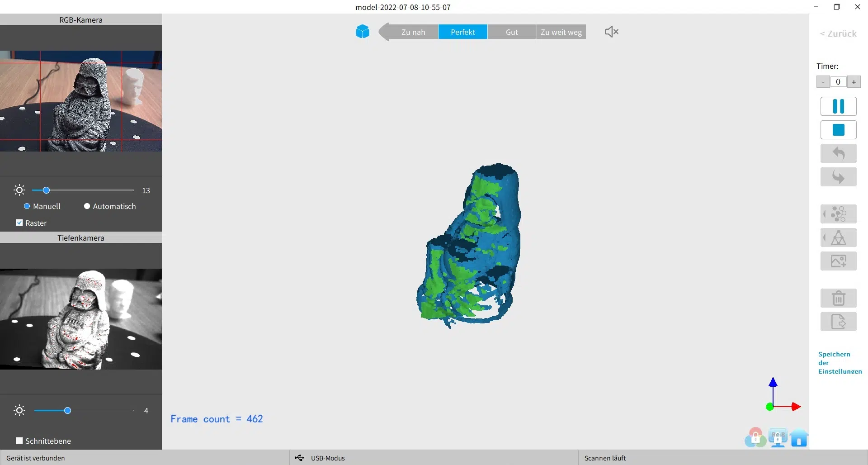
Task: Stop the scan with the square button
Action: [838, 130]
